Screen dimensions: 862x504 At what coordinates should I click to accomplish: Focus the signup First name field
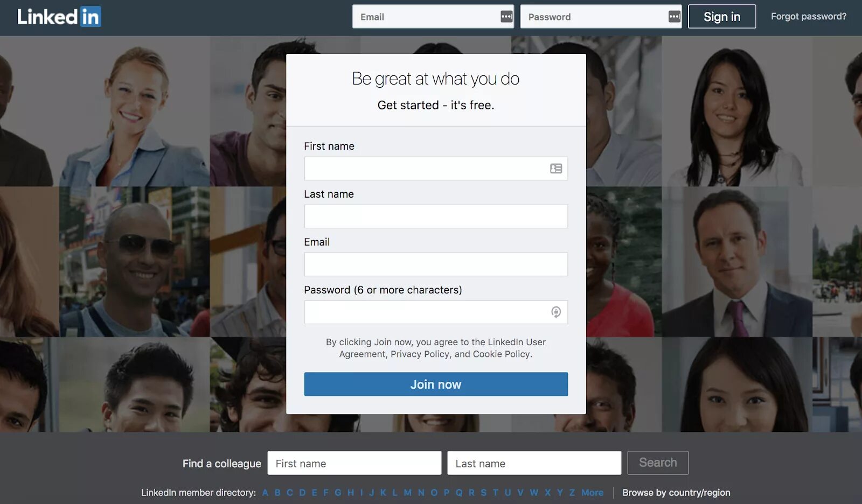436,169
